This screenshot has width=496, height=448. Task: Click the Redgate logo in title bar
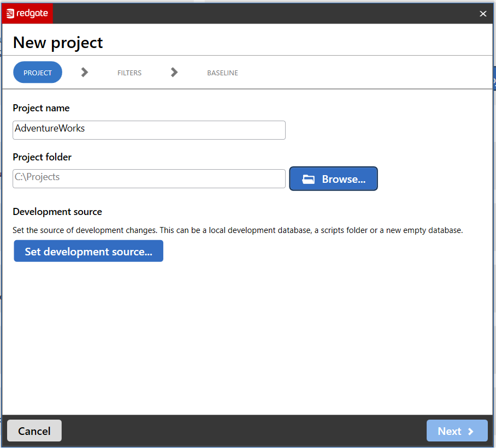pyautogui.click(x=27, y=14)
